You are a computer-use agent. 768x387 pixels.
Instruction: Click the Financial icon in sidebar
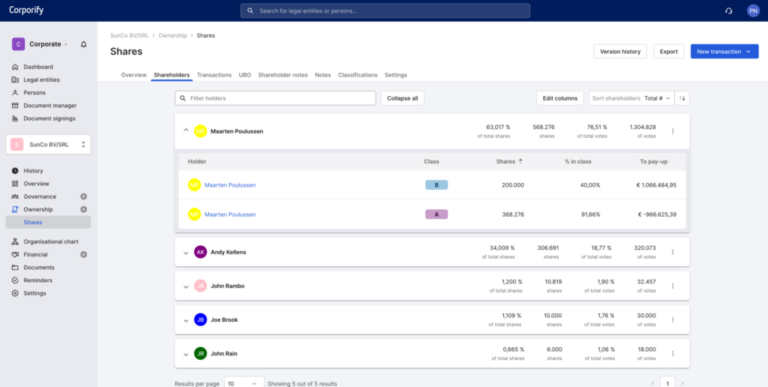(x=15, y=255)
